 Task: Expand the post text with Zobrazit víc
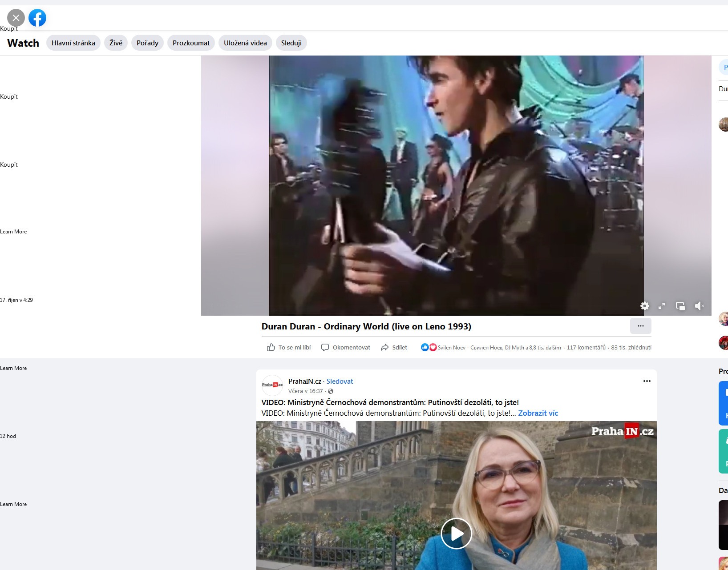coord(538,413)
